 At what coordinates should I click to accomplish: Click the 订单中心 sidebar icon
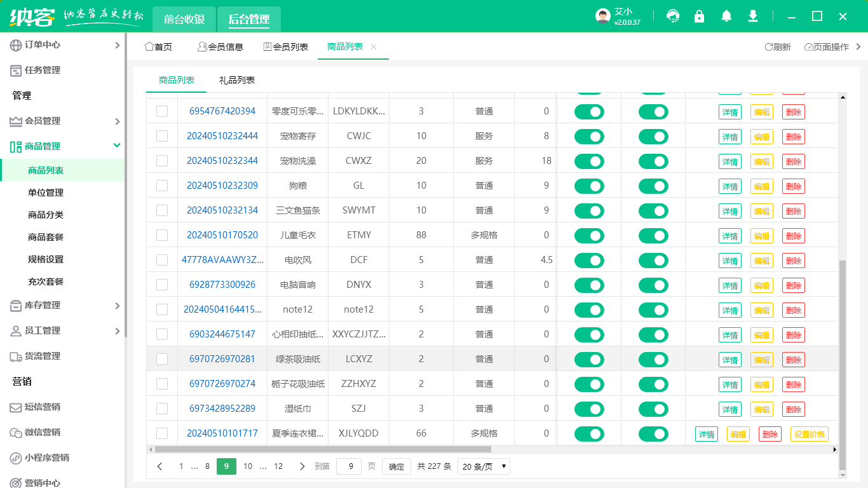(16, 45)
